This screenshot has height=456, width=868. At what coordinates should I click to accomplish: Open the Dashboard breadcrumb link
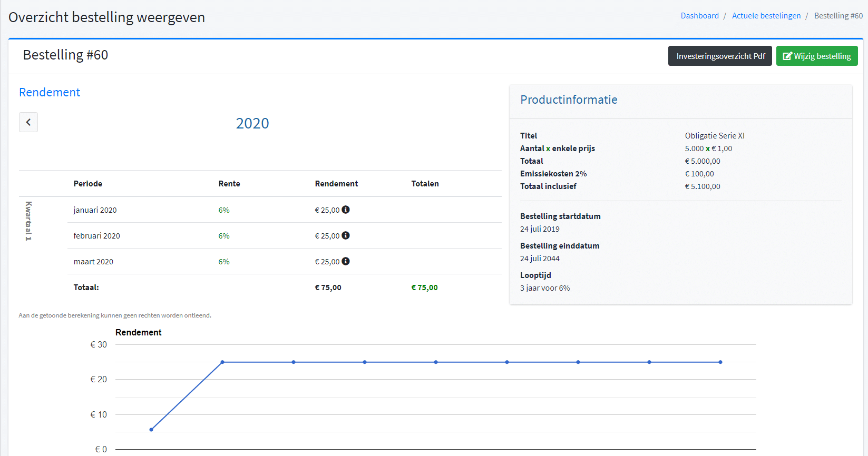point(699,16)
